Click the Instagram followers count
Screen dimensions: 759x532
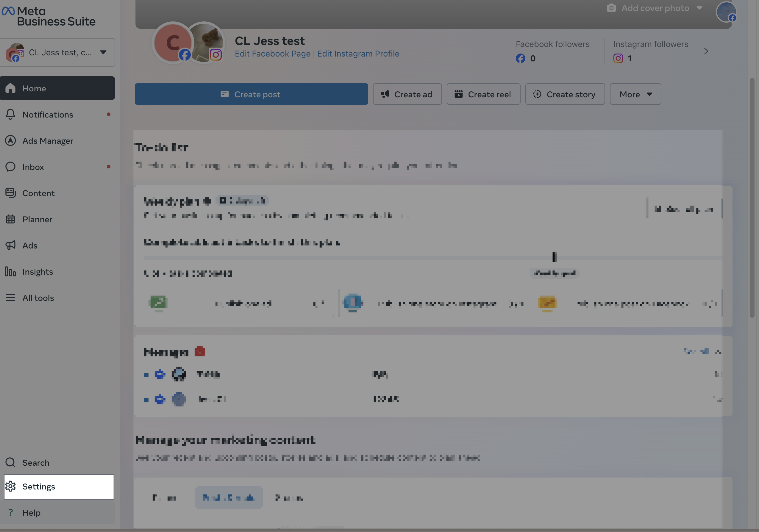[622, 58]
